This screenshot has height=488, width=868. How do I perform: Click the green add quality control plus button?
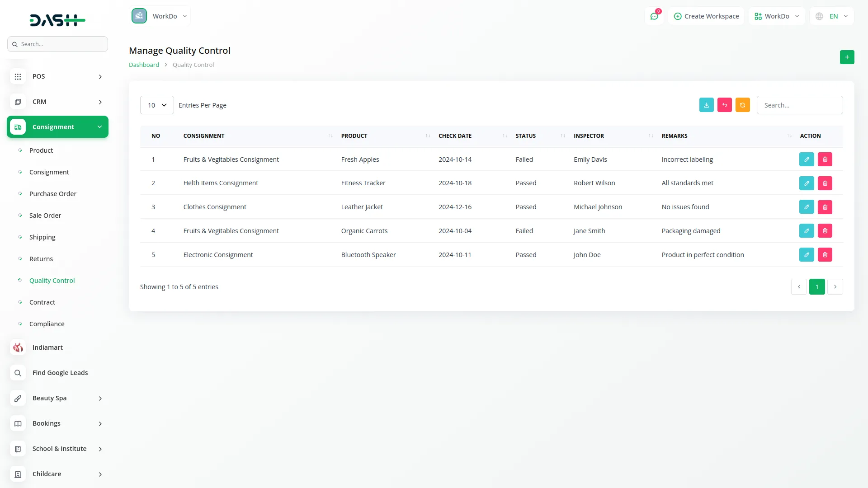[x=847, y=57]
